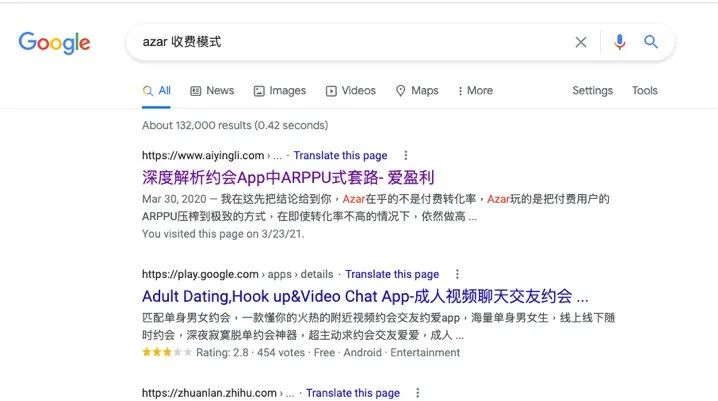The image size is (718, 401).
Task: Click the https://zhuanlan.zhihu.com URL breadcrumb
Action: pyautogui.click(x=218, y=393)
